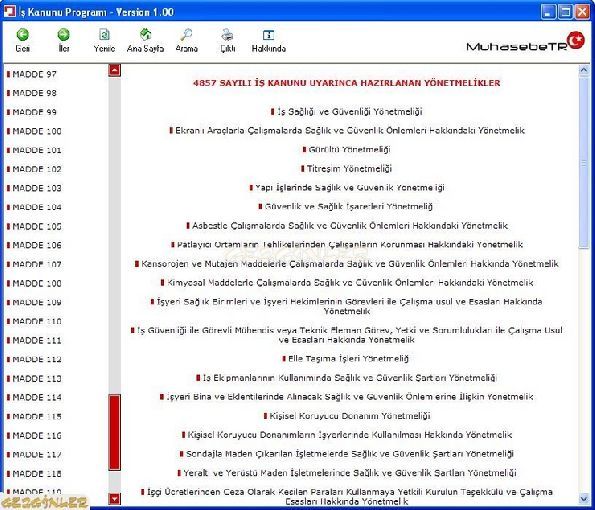Open Güvenlik ve Sağlık İşaretleri Yönetmeliği
The image size is (595, 510).
click(349, 207)
